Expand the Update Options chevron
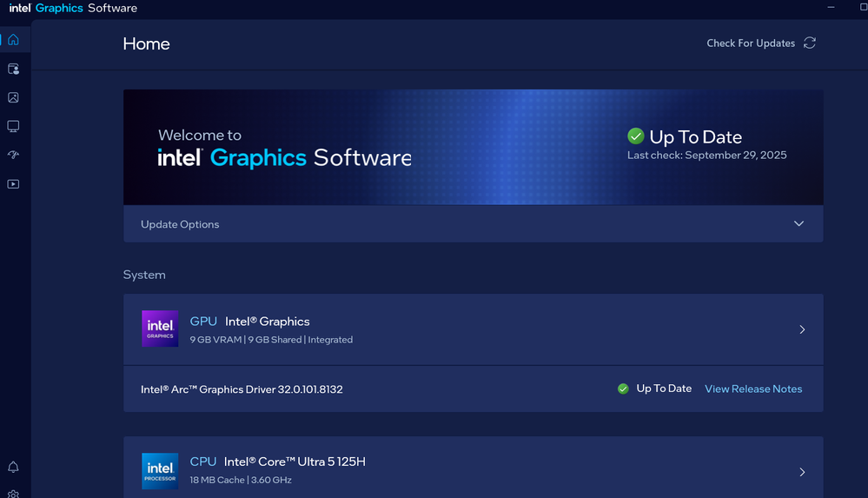The image size is (868, 498). tap(798, 224)
